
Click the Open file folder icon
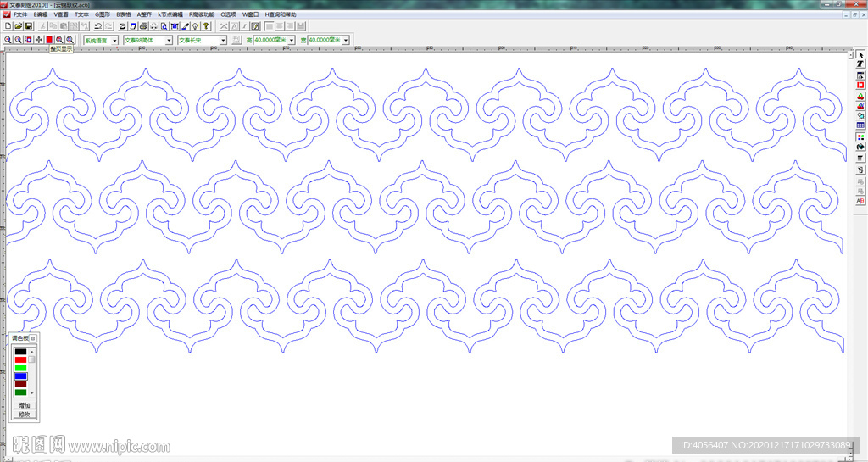click(x=18, y=26)
